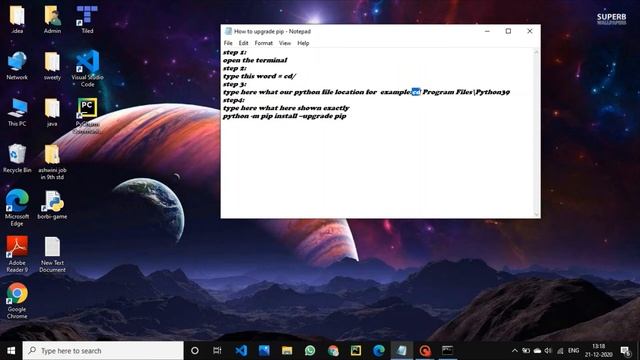Open the .idea folder on the desktop
Screen dimensions: 640x360
point(17,19)
